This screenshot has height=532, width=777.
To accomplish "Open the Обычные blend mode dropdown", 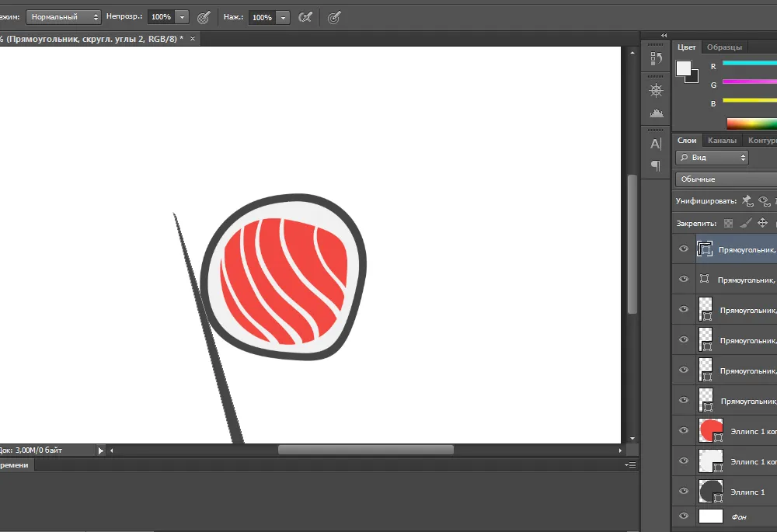I will pyautogui.click(x=726, y=179).
